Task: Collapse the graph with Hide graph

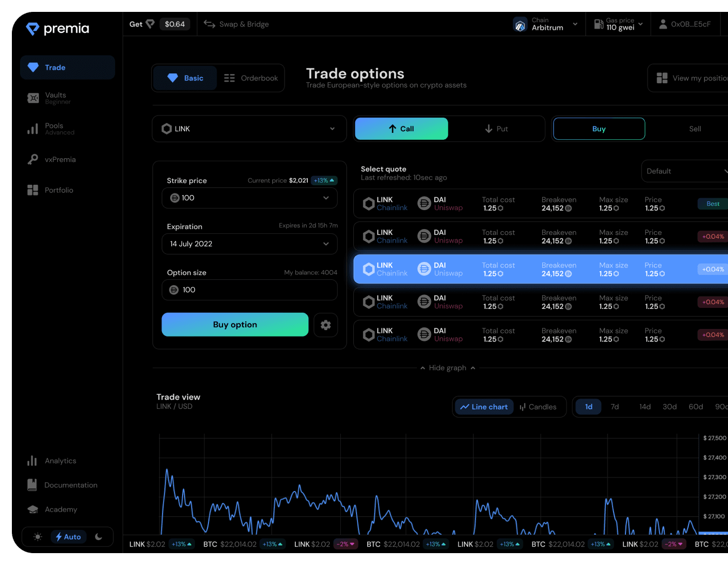Action: (448, 368)
